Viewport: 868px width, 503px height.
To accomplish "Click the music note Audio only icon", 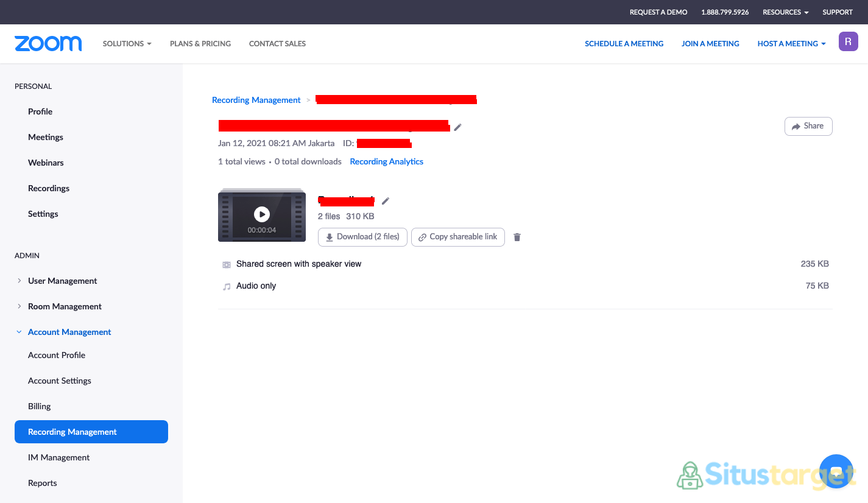I will [227, 286].
